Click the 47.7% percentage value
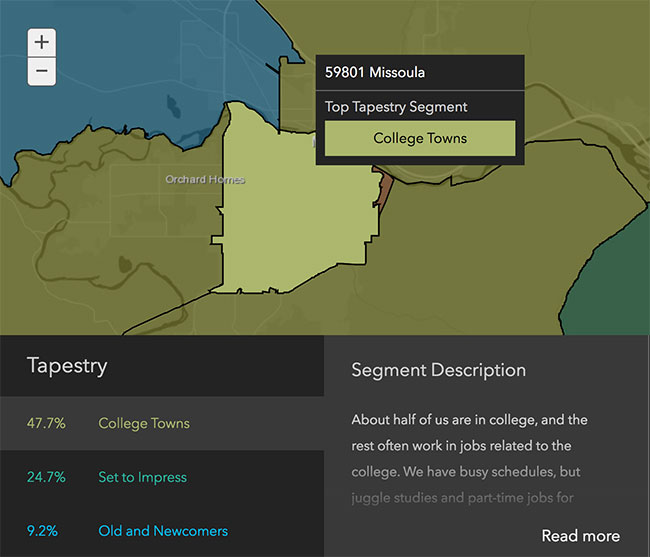 46,423
